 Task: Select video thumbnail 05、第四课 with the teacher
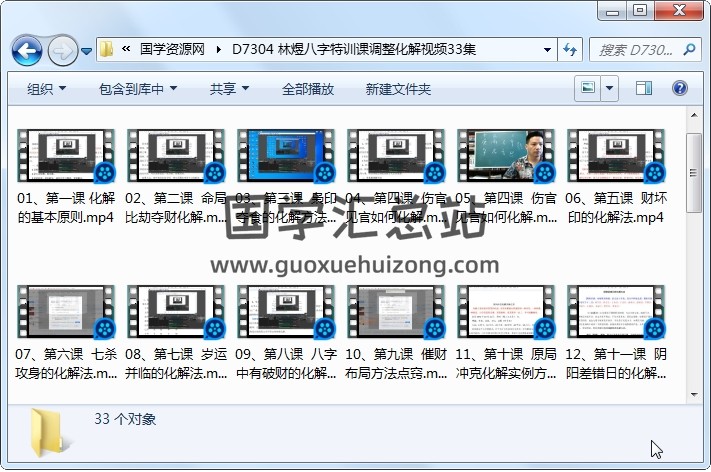coord(506,156)
